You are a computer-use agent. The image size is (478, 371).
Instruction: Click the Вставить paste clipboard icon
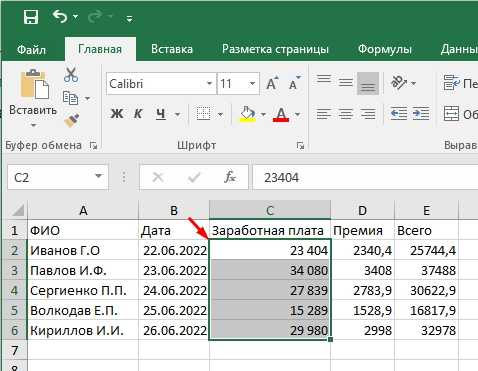coord(34,84)
